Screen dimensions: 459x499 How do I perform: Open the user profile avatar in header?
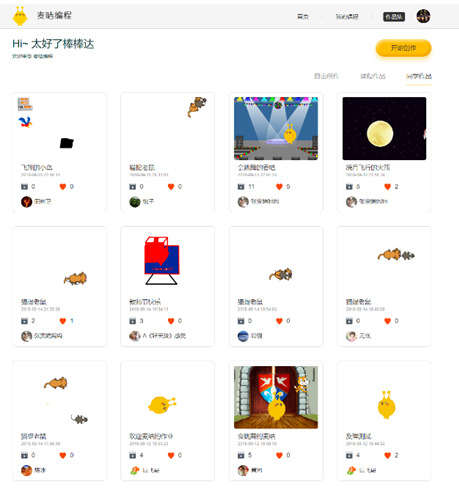coord(423,16)
